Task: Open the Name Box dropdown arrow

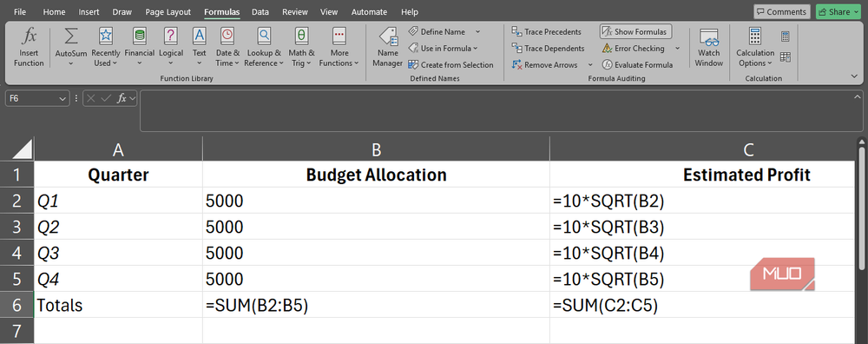Action: pyautogui.click(x=62, y=99)
